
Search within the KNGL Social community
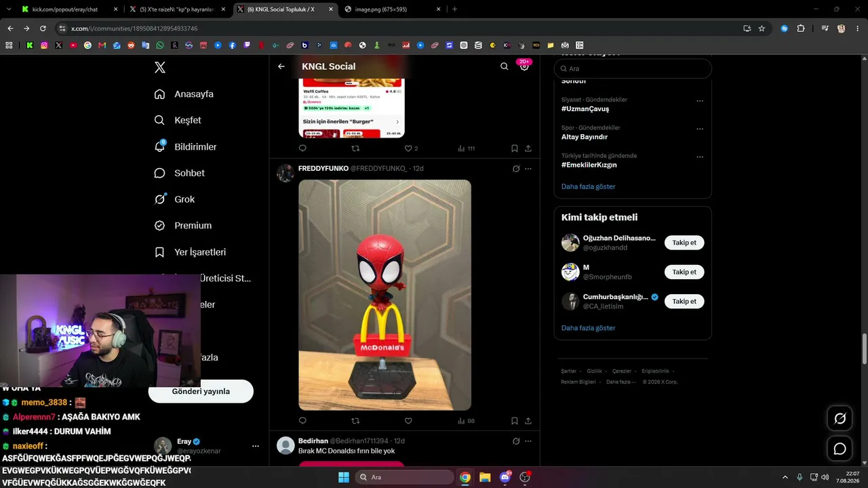click(x=504, y=66)
